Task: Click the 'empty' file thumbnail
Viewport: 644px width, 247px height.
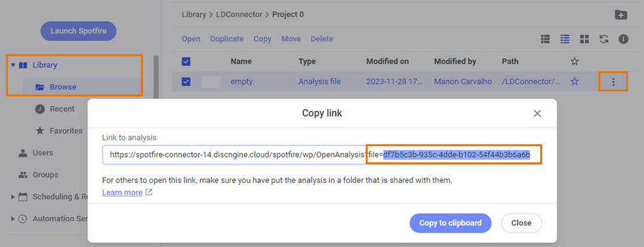Action: (x=211, y=82)
